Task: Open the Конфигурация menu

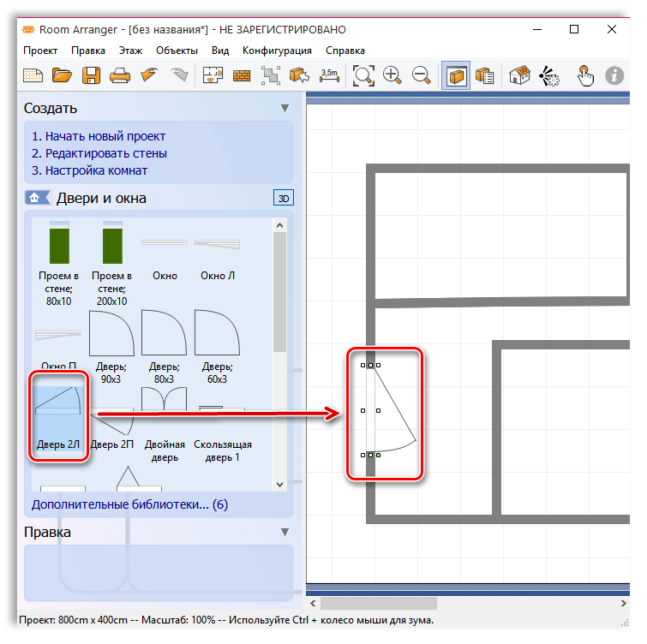Action: (x=277, y=51)
